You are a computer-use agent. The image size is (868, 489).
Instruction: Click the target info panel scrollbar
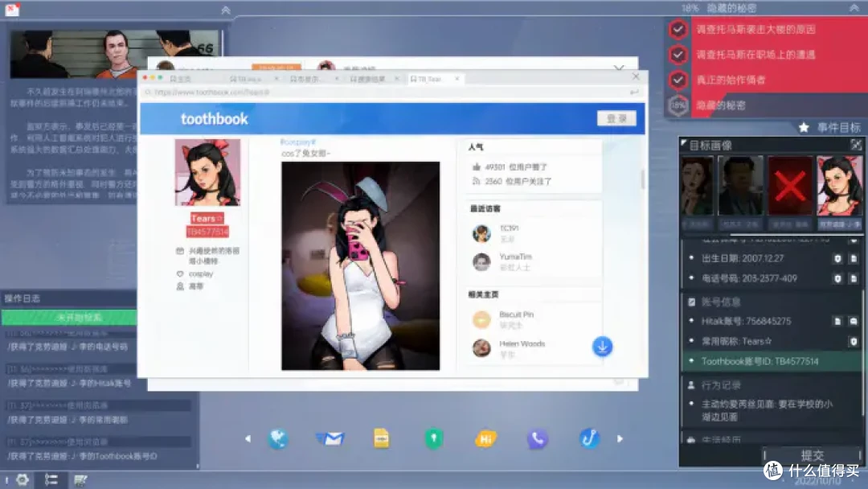coord(863,351)
